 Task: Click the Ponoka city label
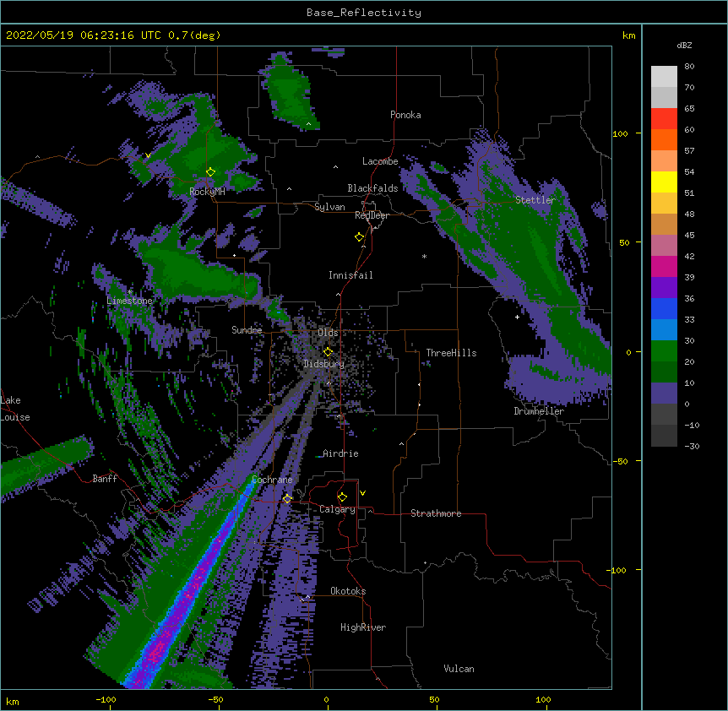[x=405, y=115]
